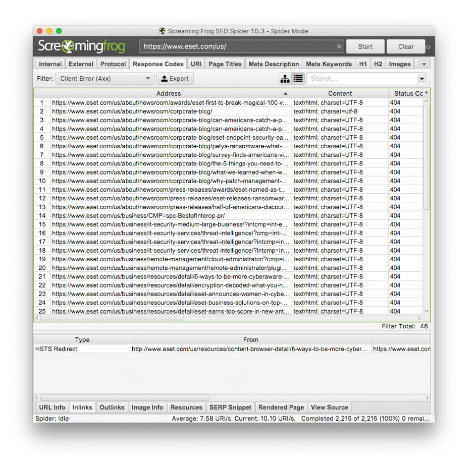Select row 6 petya-ransomware URL
Image resolution: width=476 pixels, height=466 pixels.
[x=170, y=146]
